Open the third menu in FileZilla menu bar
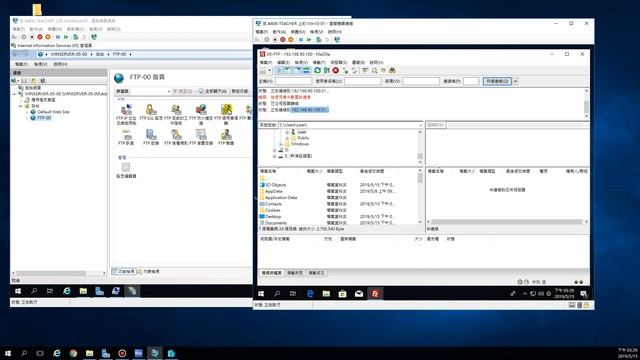The image size is (640, 360). click(301, 62)
